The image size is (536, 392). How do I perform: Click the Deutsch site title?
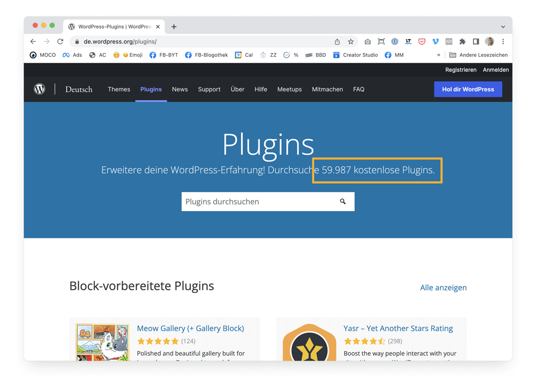(x=79, y=89)
